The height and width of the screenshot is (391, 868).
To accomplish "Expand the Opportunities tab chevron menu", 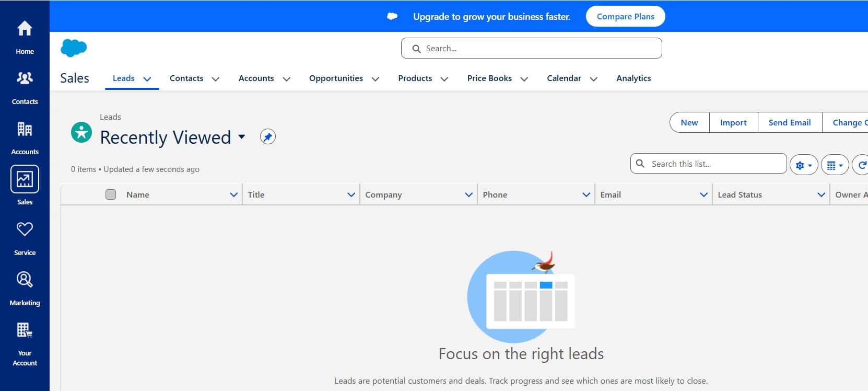I will tap(376, 79).
